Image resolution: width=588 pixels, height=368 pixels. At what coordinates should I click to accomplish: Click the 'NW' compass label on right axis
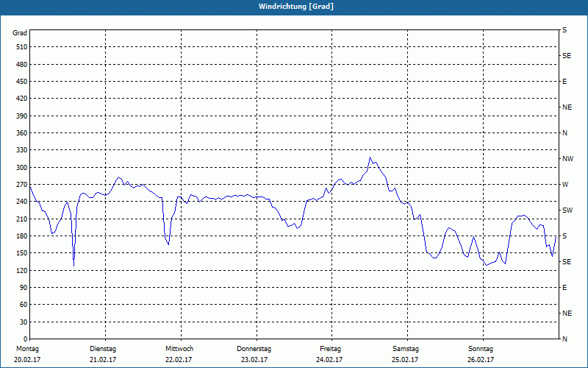[x=567, y=159]
